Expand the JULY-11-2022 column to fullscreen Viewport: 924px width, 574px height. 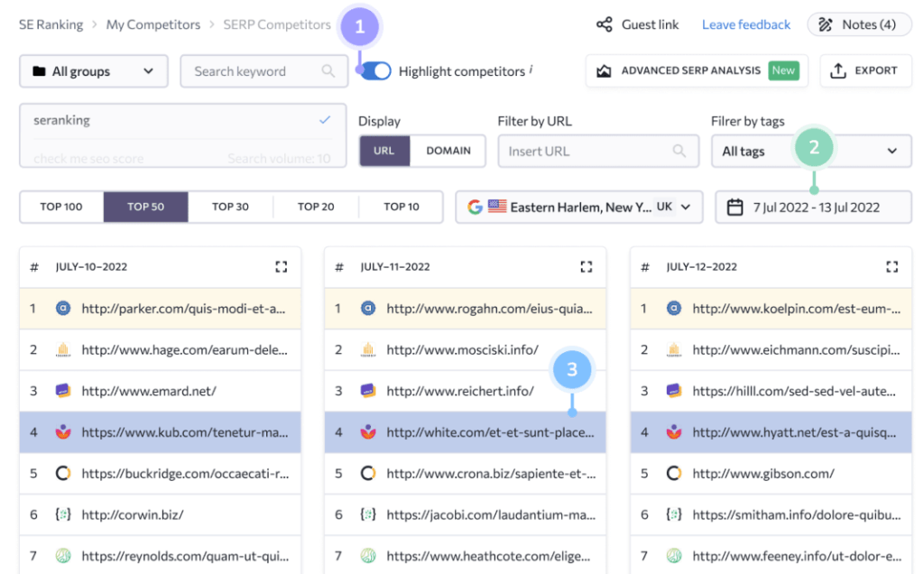(587, 267)
